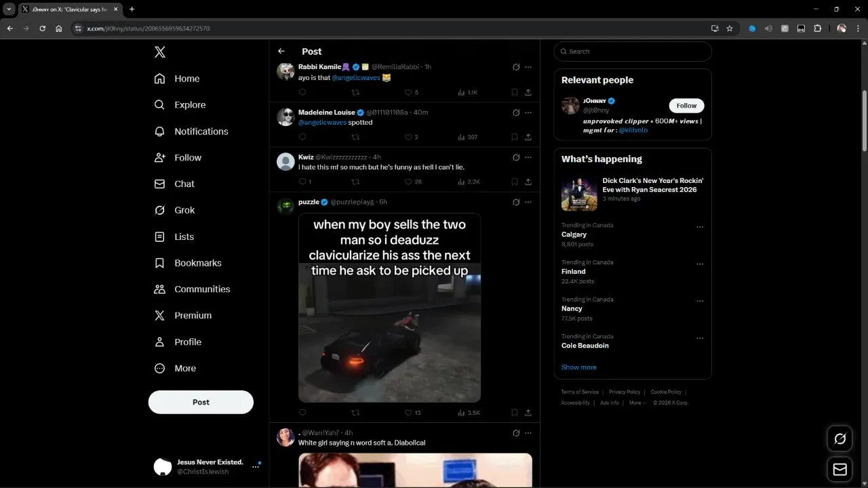Open more options on Kwiz's reply
The height and width of the screenshot is (488, 868).
click(528, 157)
